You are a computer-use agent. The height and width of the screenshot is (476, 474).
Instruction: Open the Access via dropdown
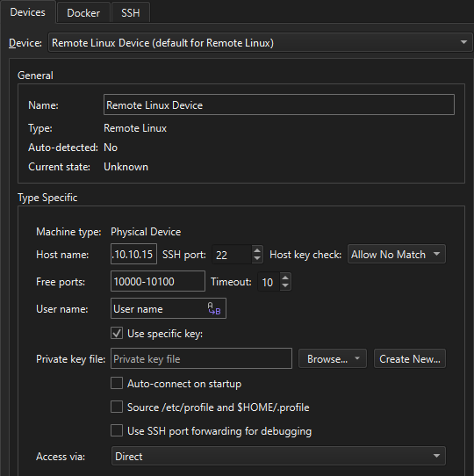tap(278, 456)
